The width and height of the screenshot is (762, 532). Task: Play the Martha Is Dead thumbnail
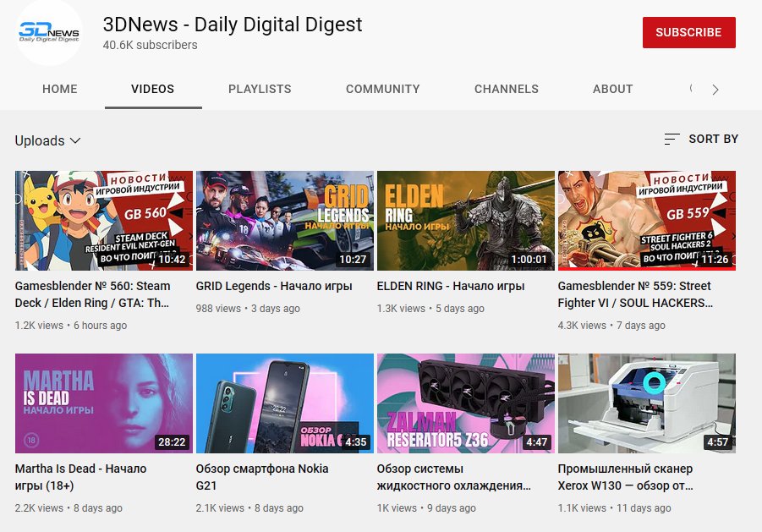pos(104,403)
